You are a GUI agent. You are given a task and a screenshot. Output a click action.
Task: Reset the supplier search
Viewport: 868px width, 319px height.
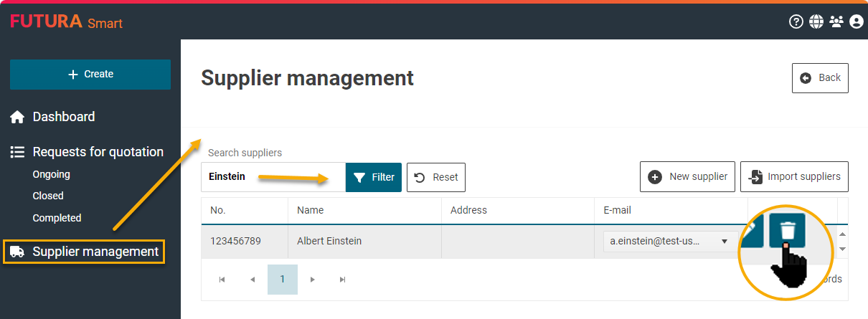(x=436, y=177)
